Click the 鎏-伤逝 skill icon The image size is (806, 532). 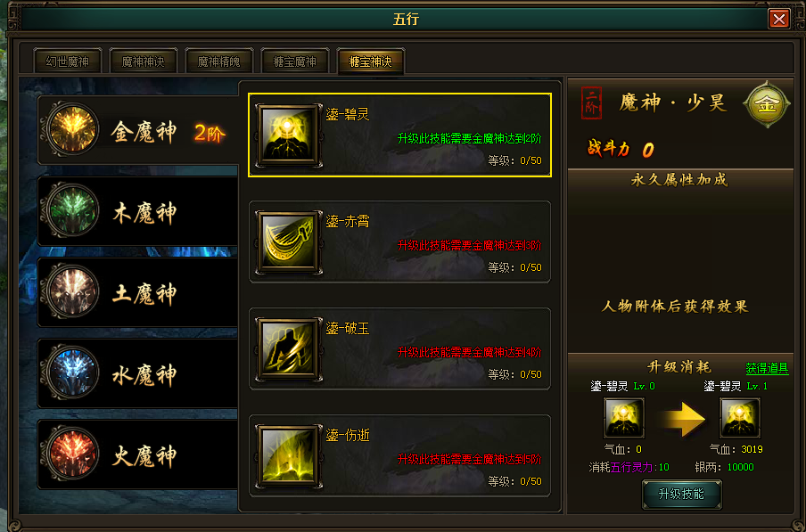click(288, 455)
